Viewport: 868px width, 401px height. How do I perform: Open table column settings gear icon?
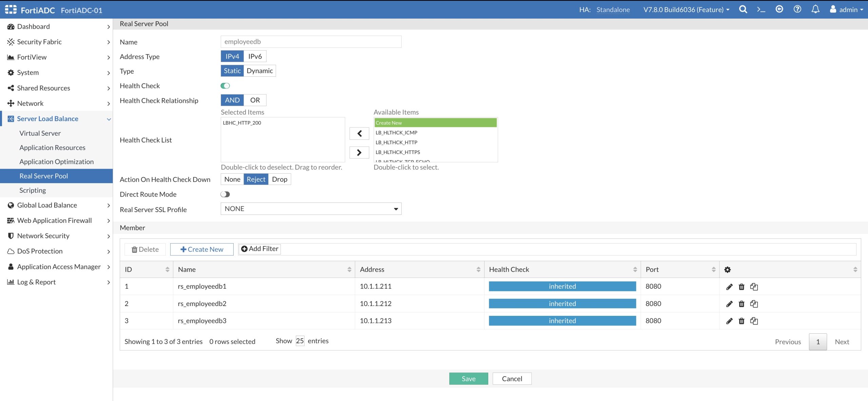point(727,270)
